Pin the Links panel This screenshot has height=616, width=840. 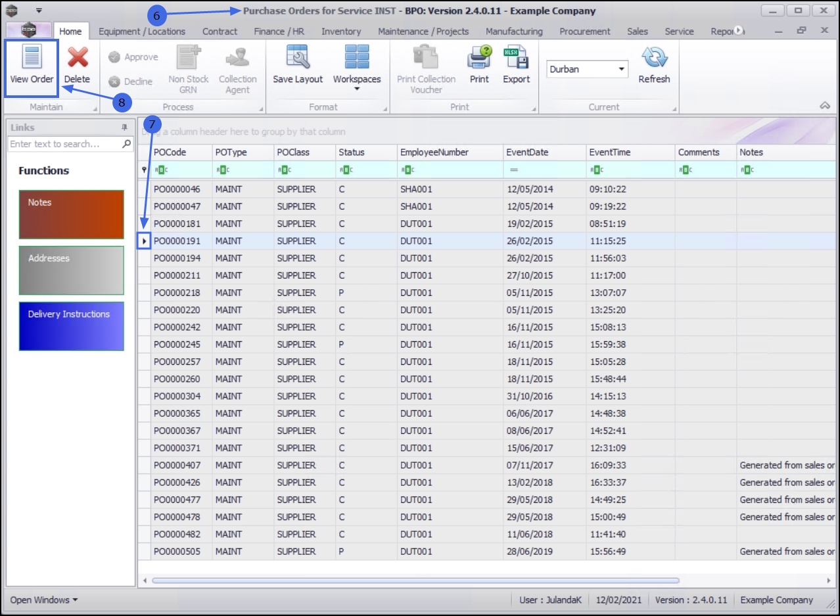[124, 128]
